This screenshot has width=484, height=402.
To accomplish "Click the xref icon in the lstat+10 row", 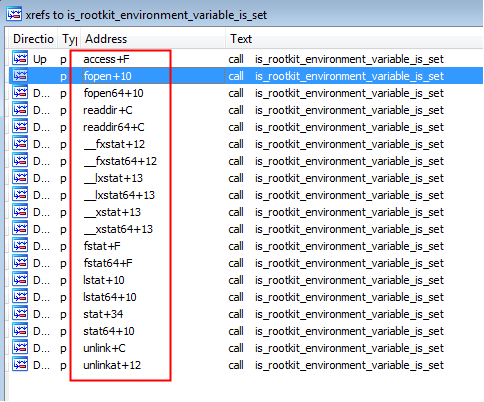I will click(20, 279).
